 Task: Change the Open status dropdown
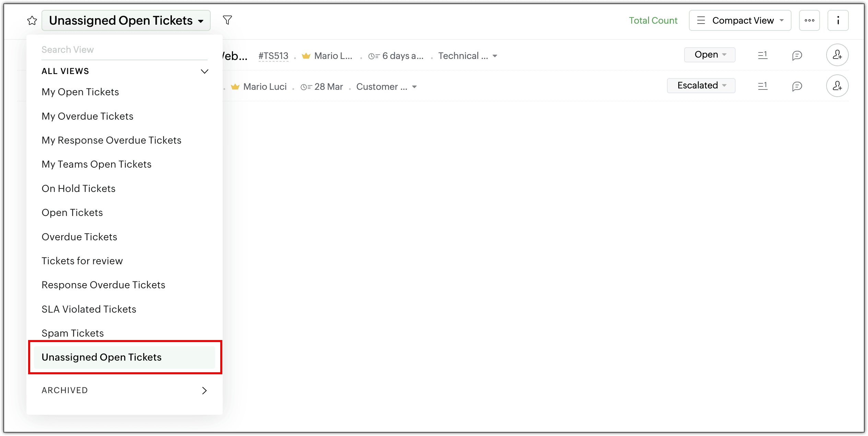tap(709, 55)
